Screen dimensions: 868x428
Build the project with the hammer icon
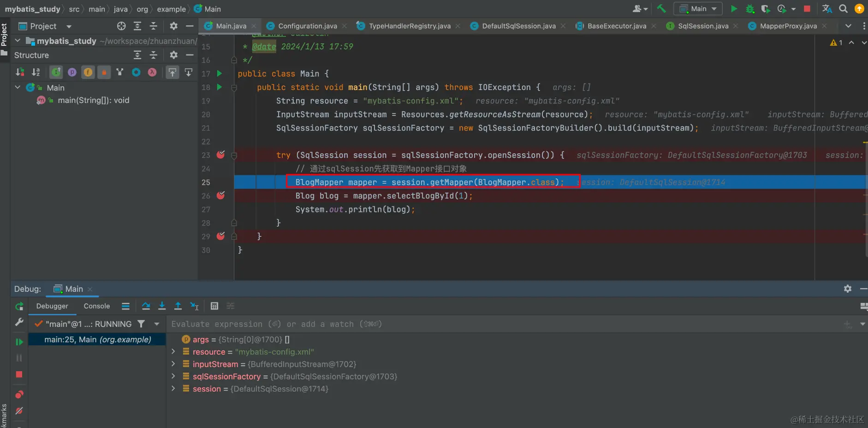point(661,9)
